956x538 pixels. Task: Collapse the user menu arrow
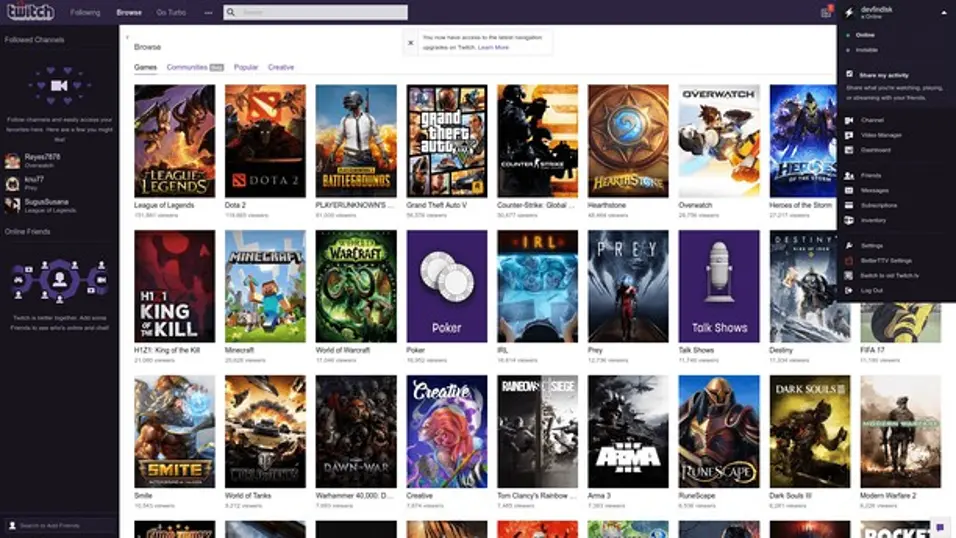944,13
